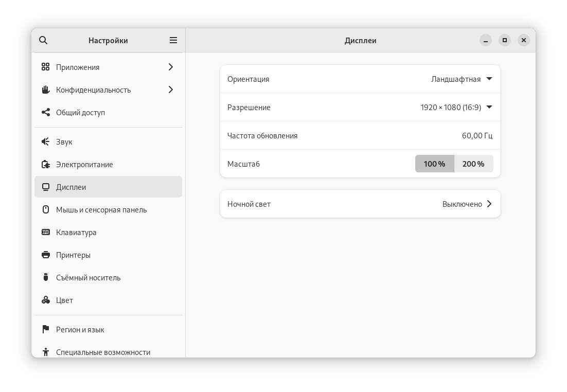Open Ночной свет settings row
Image resolution: width=567 pixels, height=392 pixels.
[x=360, y=204]
